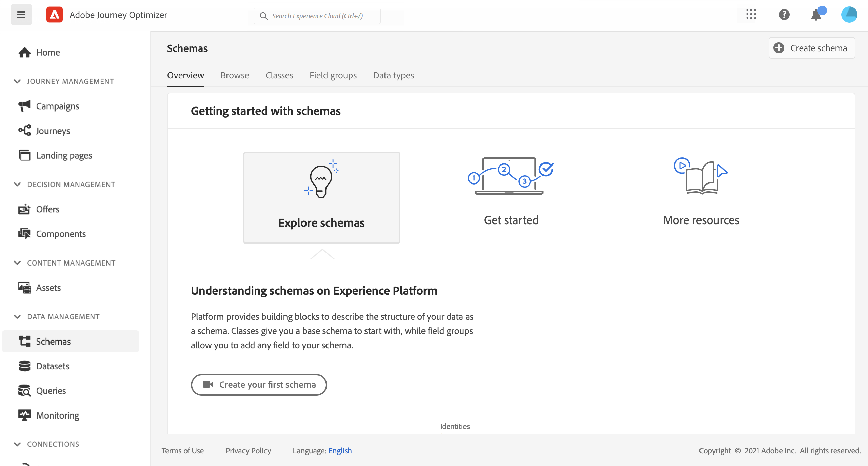868x466 pixels.
Task: Collapse the Decision Management section
Action: click(18, 185)
